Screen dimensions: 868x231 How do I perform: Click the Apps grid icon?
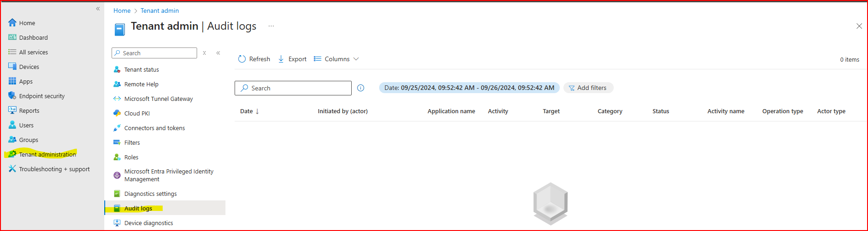12,81
